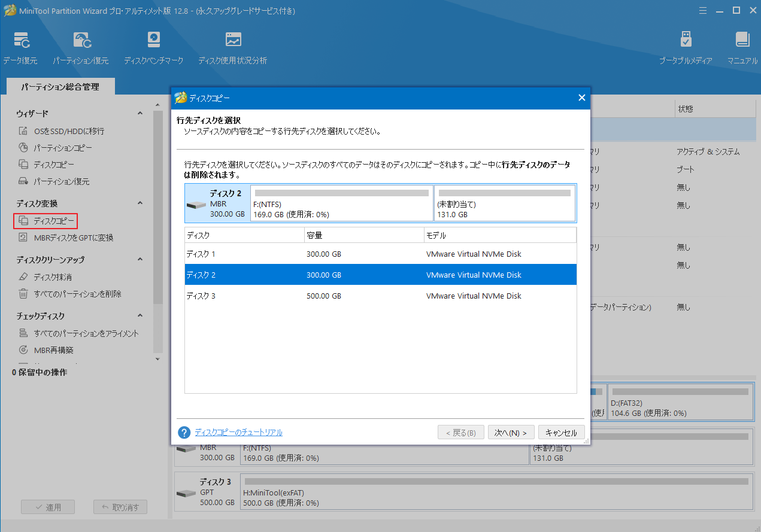761x532 pixels.
Task: Collapse the チェックディスク section
Action: coord(140,316)
